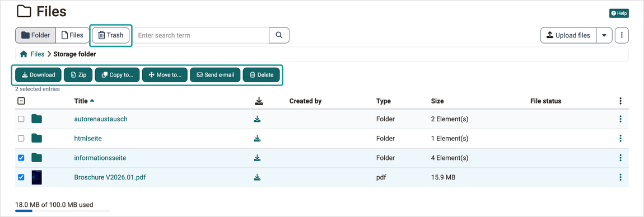Click the storage usage progress bar
The height and width of the screenshot is (217, 644).
pos(62,211)
